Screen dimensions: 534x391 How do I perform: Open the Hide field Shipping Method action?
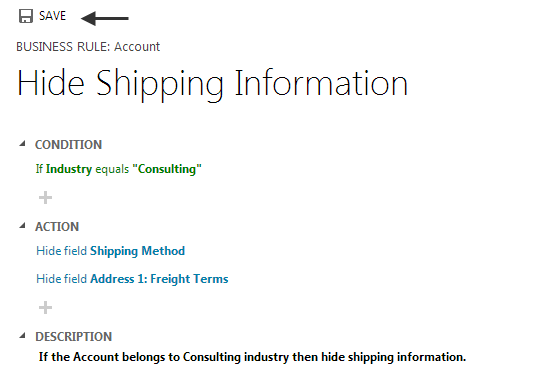tap(111, 251)
